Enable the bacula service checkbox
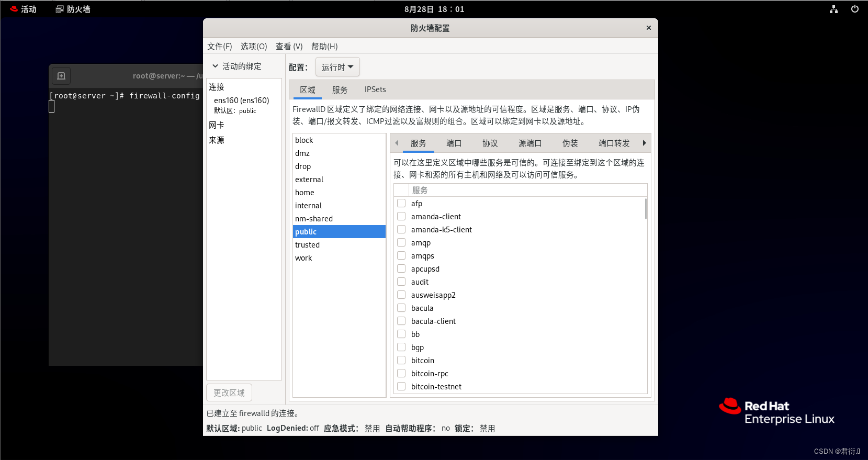The height and width of the screenshot is (460, 868). (x=401, y=308)
